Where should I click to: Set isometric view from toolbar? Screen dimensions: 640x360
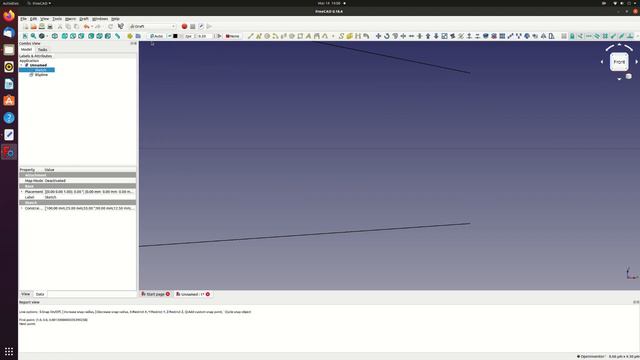(55, 36)
